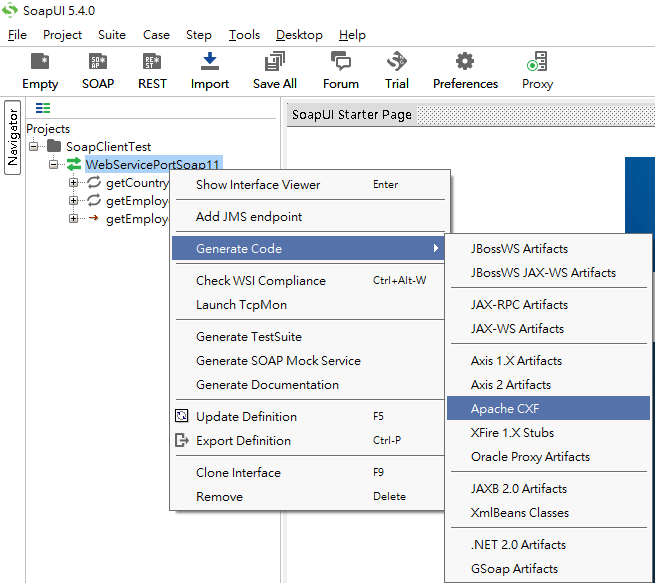Select JAX-RPC Artifacts
The width and height of the screenshot is (655, 583).
click(x=548, y=304)
